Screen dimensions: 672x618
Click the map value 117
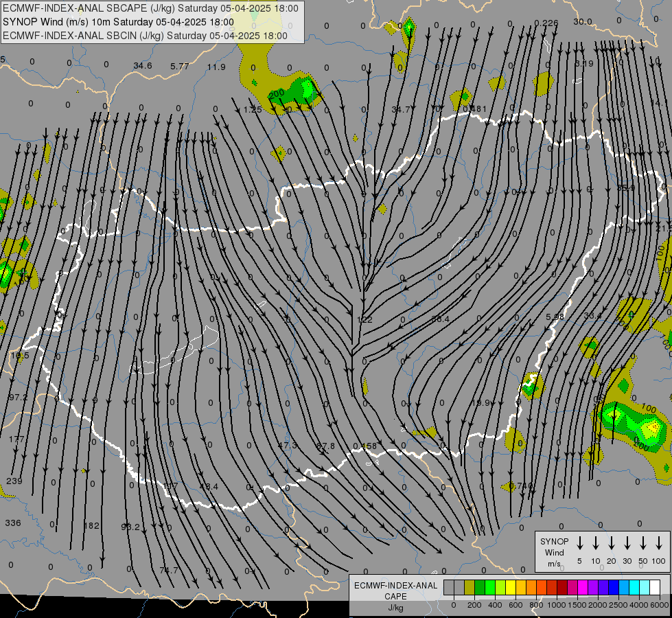point(170,486)
